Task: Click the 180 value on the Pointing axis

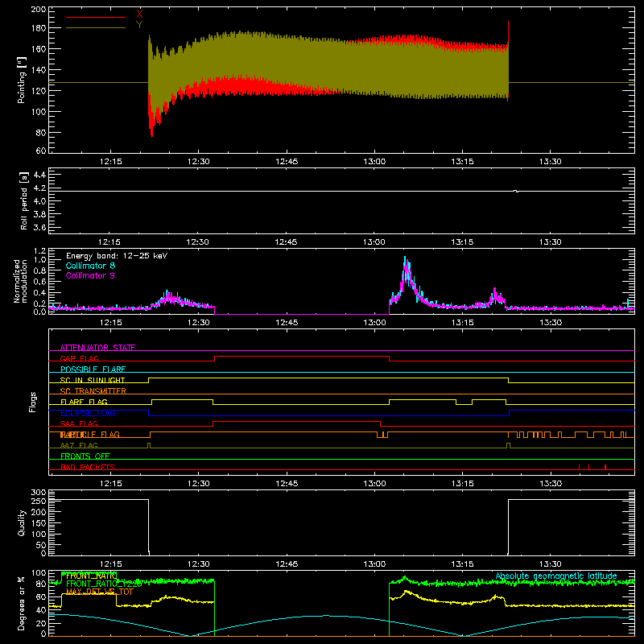Action: point(39,28)
